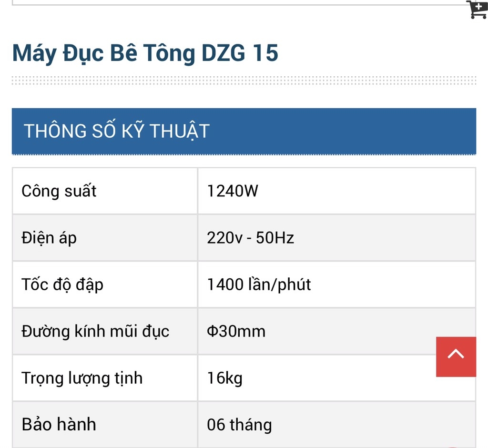This screenshot has width=488, height=448.
Task: Click the THÔNG SỐ KỸ THUẬT header bar
Action: (244, 131)
